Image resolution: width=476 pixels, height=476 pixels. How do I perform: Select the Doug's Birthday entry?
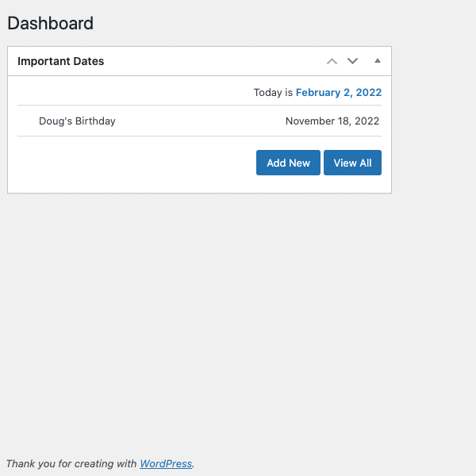click(77, 121)
